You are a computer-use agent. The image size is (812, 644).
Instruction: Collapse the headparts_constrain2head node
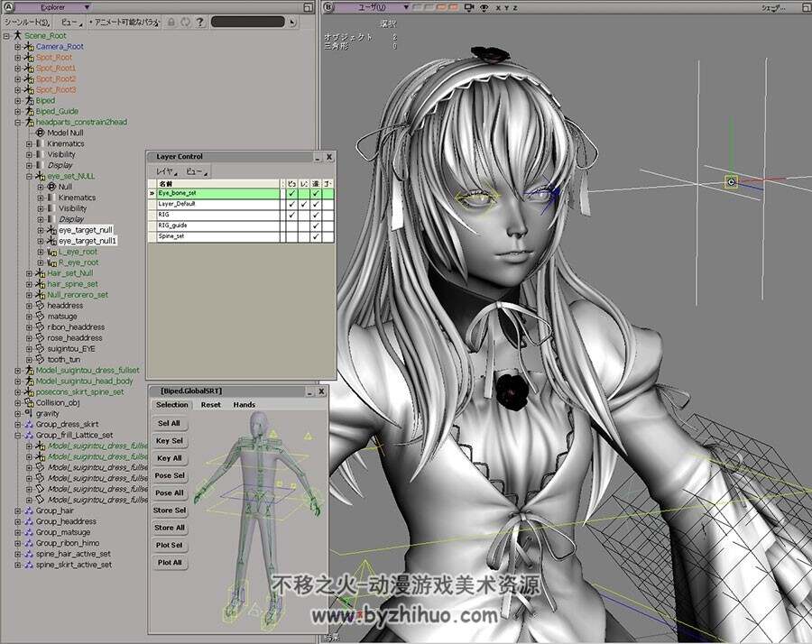click(18, 122)
